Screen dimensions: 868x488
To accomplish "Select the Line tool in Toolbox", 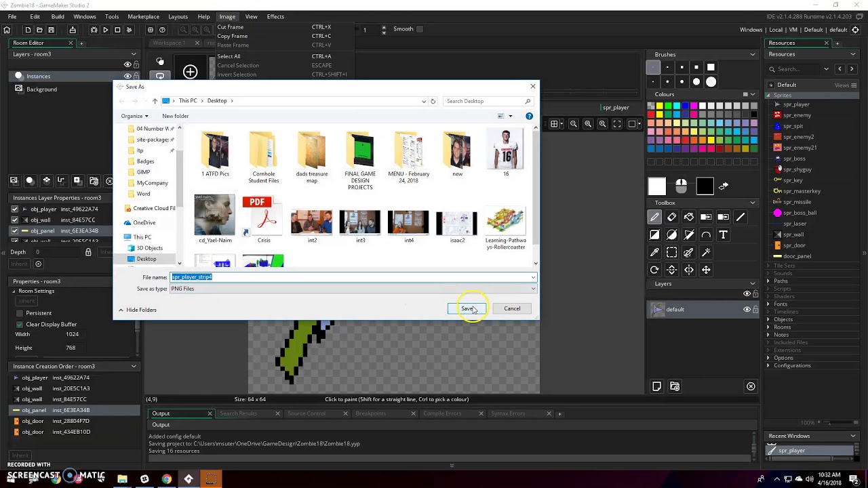I will 741,217.
